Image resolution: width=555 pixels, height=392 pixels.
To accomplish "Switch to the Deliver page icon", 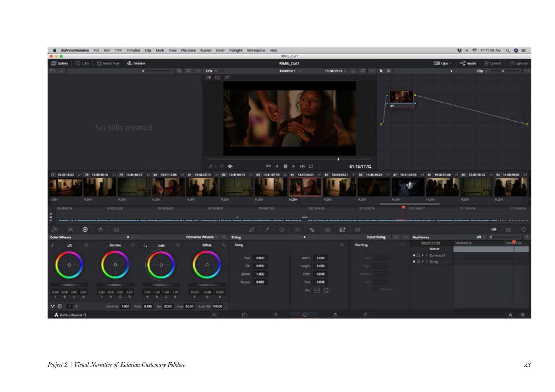I will pos(365,315).
